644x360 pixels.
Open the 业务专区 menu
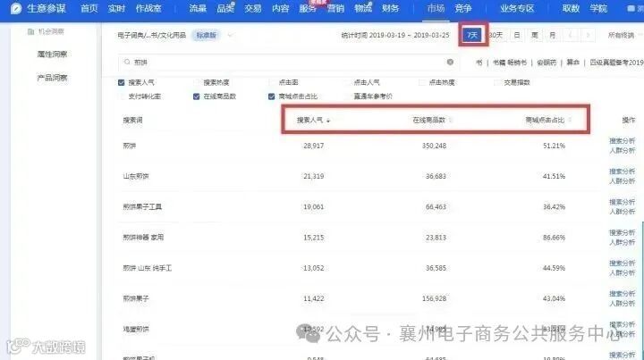[x=517, y=8]
